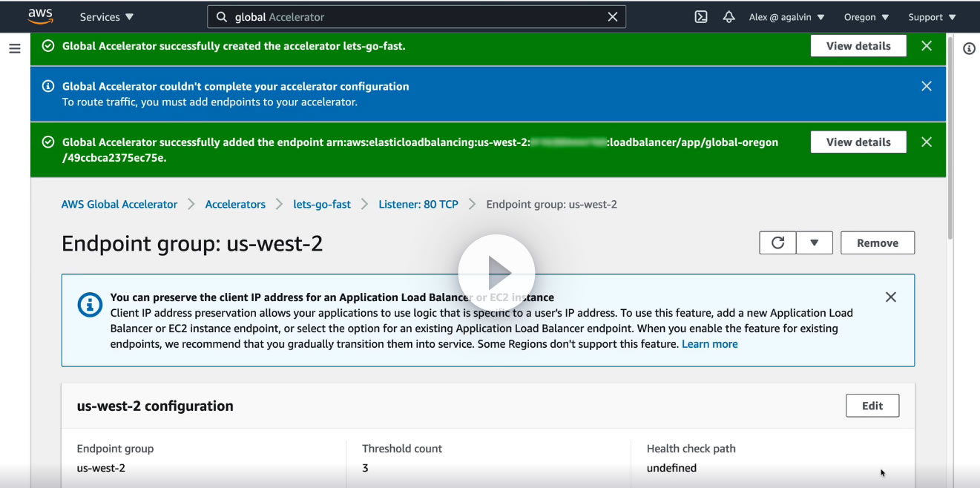Go to Accelerators breadcrumb link

[x=235, y=204]
